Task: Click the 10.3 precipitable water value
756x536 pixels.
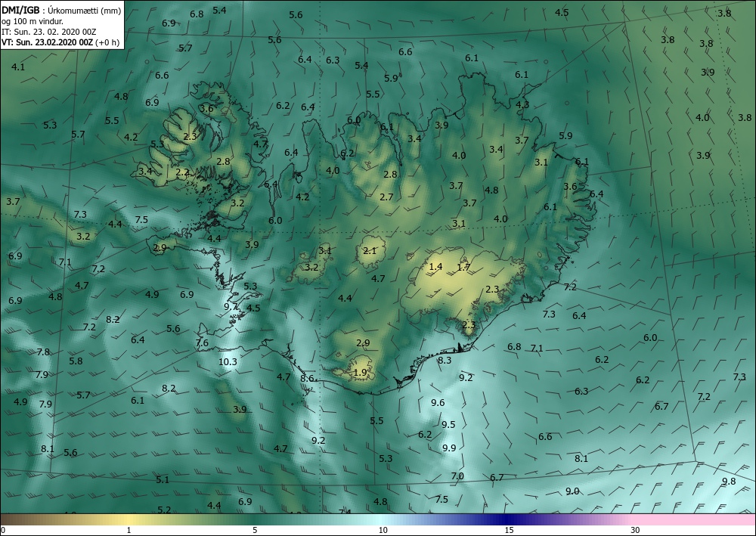Action: click(228, 361)
